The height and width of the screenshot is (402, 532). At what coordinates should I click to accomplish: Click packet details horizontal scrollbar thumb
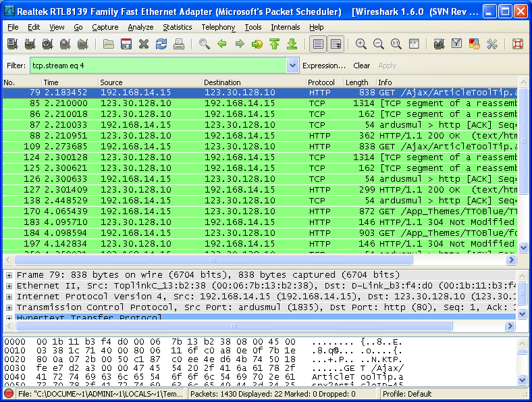click(x=234, y=326)
